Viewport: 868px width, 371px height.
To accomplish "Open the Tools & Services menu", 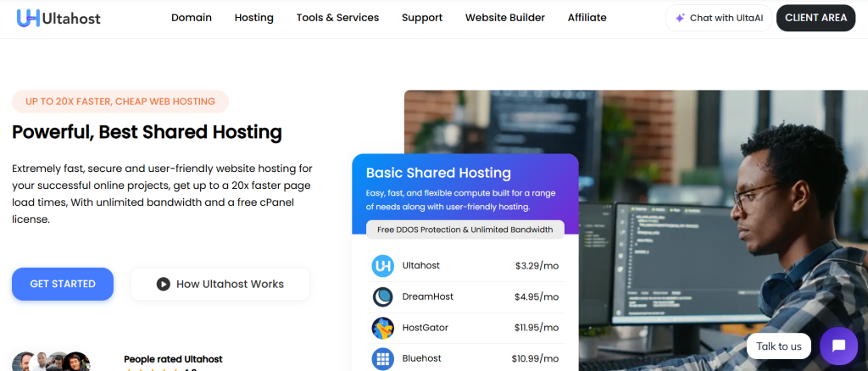I will (337, 18).
